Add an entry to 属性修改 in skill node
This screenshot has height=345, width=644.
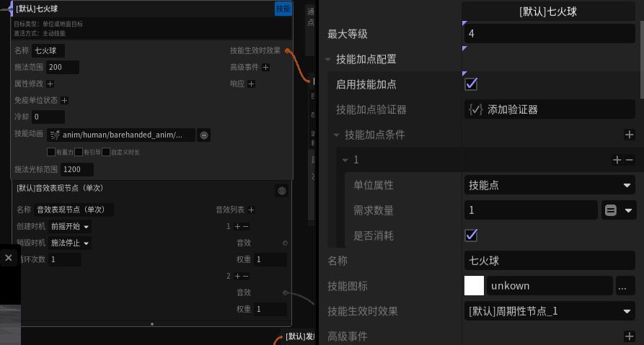(50, 84)
